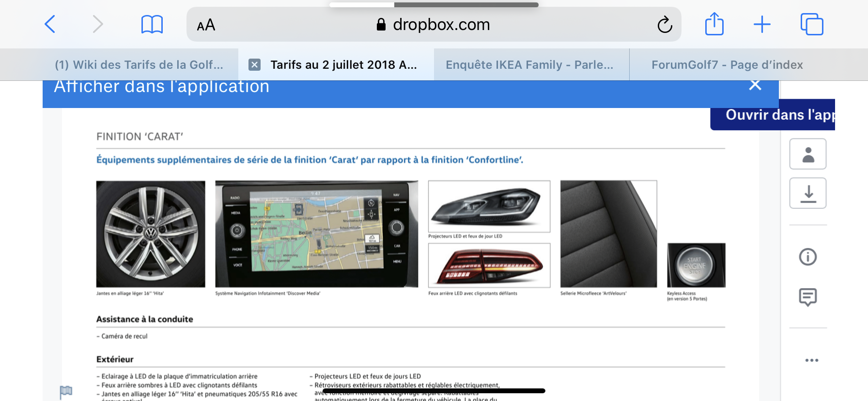The height and width of the screenshot is (401, 868).
Task: Tap the Safari forward arrow
Action: tap(97, 24)
